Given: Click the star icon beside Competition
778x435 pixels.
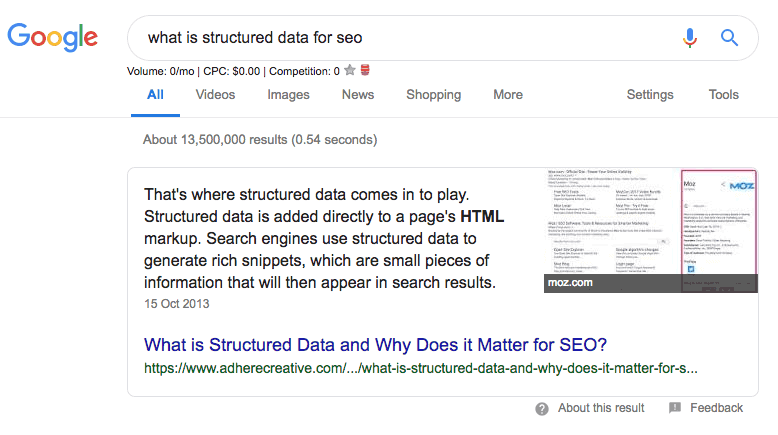Looking at the screenshot, I should [349, 71].
